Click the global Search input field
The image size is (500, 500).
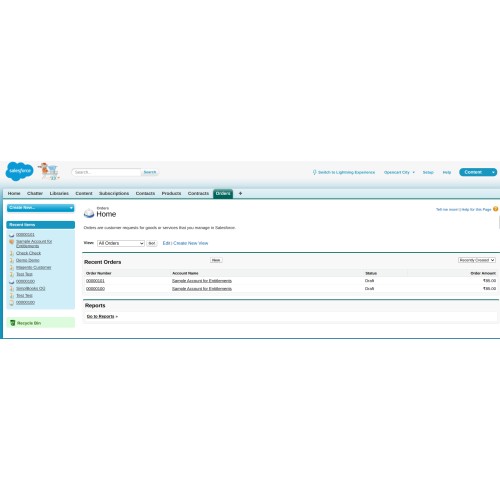coord(106,172)
